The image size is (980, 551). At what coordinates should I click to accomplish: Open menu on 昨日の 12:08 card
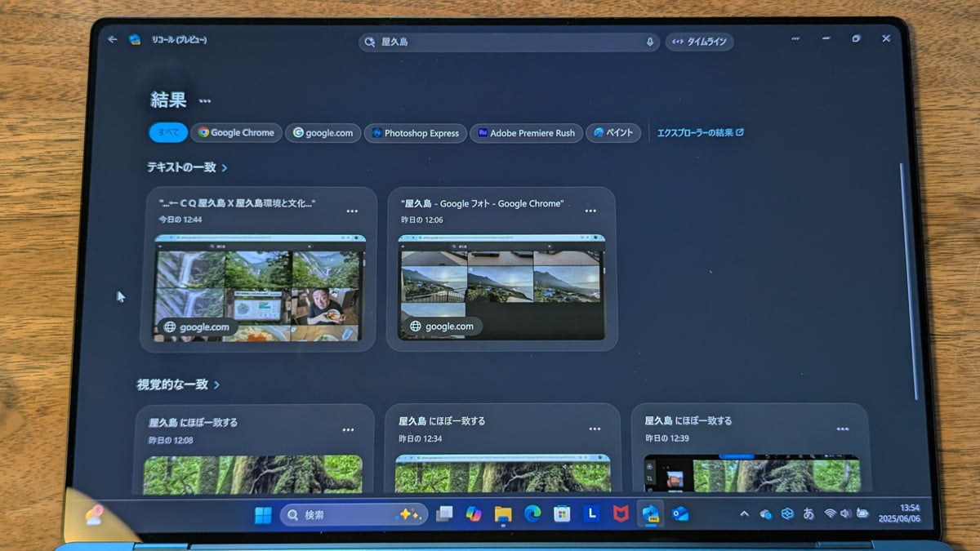(348, 430)
